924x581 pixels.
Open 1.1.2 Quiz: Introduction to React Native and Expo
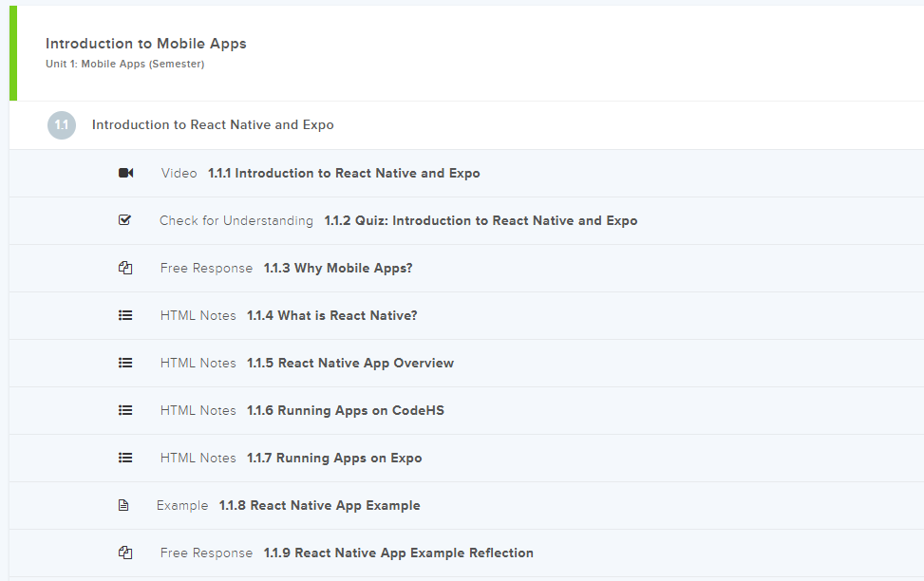click(x=481, y=220)
